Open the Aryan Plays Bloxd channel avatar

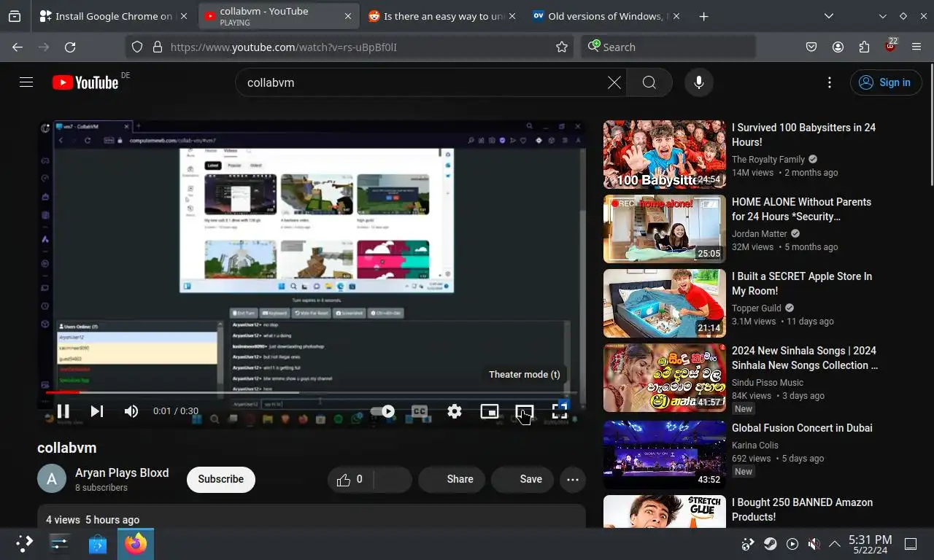tap(52, 479)
